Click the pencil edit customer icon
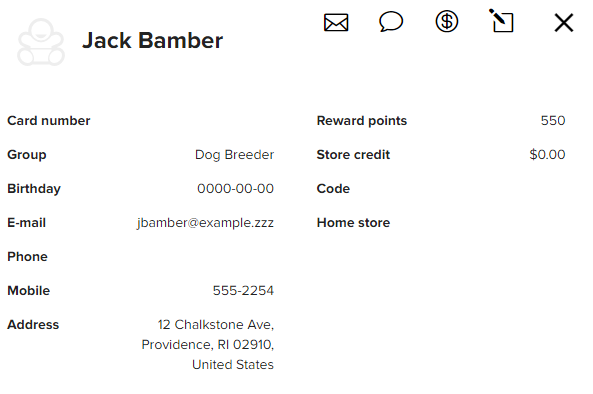 pos(501,20)
